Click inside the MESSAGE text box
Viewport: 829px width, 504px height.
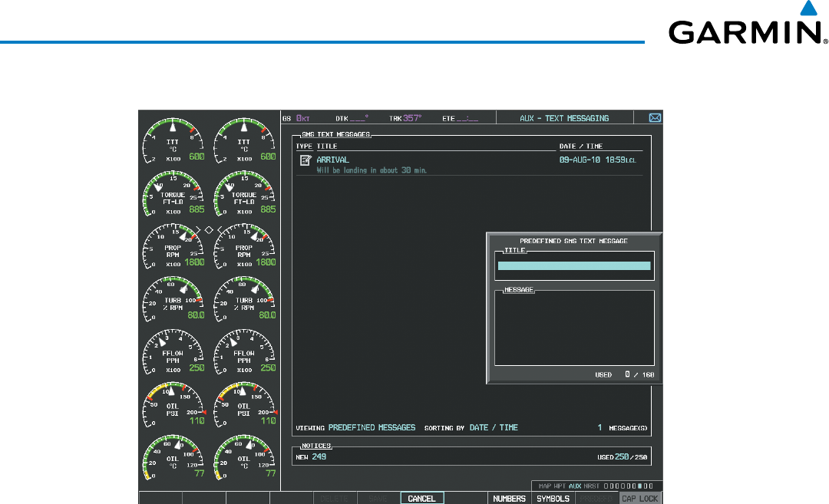pyautogui.click(x=573, y=329)
